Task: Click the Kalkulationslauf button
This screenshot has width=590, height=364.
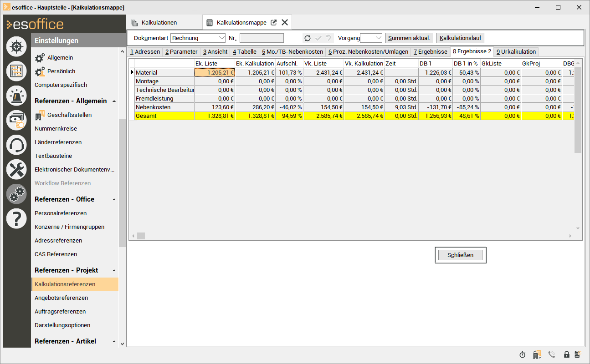Action: pos(460,38)
